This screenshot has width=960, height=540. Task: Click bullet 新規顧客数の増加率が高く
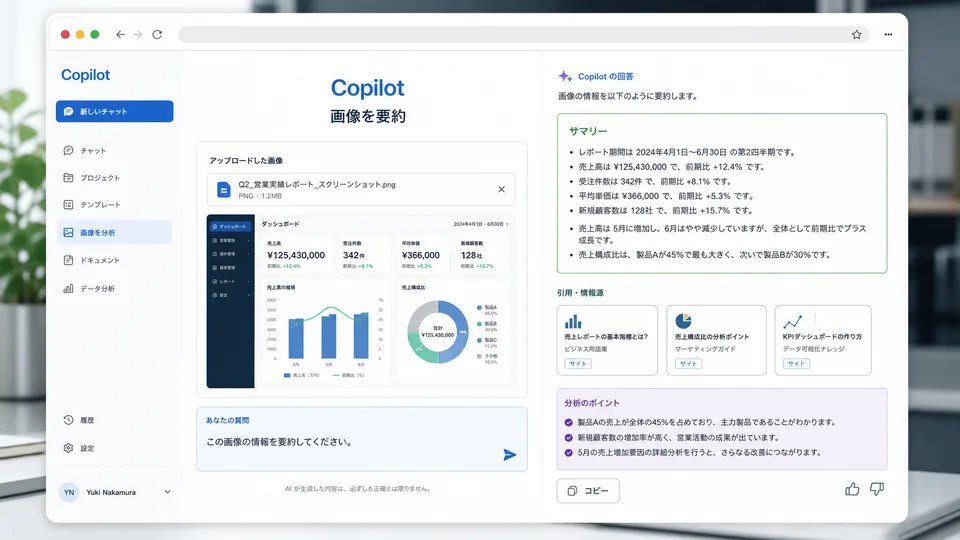pyautogui.click(x=678, y=438)
